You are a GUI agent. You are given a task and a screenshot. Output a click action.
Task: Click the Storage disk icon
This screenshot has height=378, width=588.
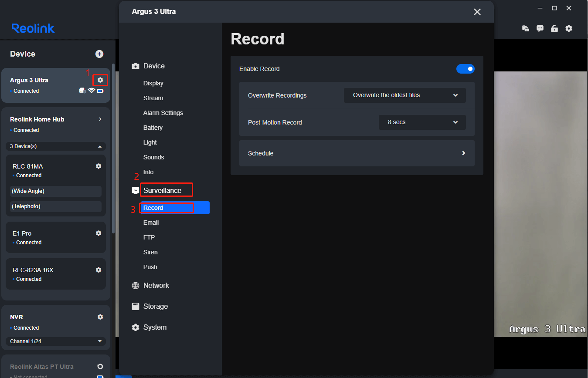click(136, 307)
